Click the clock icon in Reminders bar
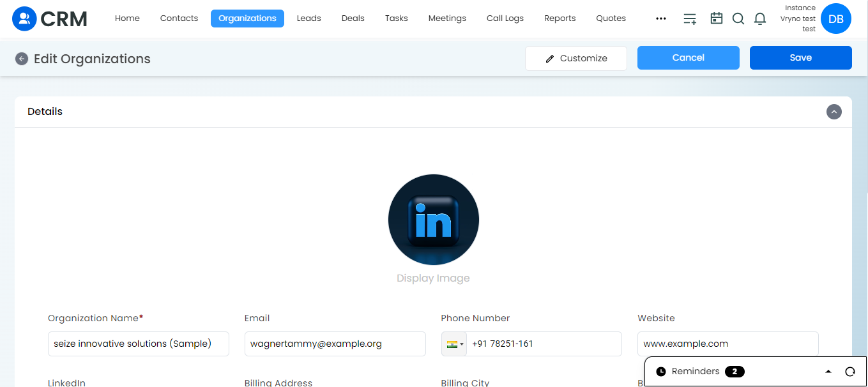 point(661,372)
